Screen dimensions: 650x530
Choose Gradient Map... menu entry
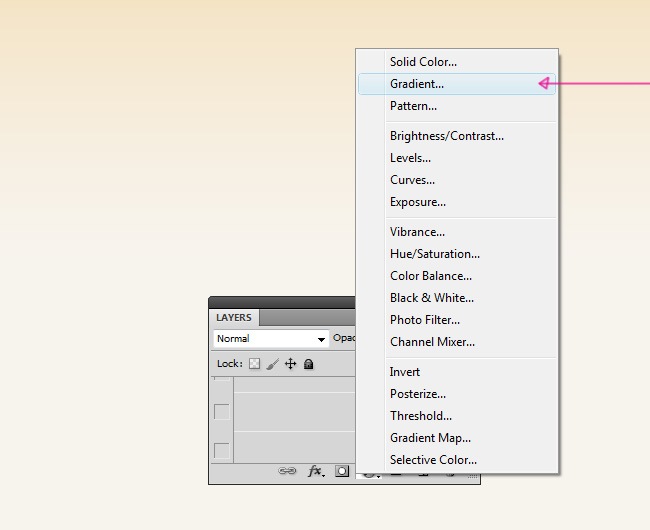[x=430, y=438]
